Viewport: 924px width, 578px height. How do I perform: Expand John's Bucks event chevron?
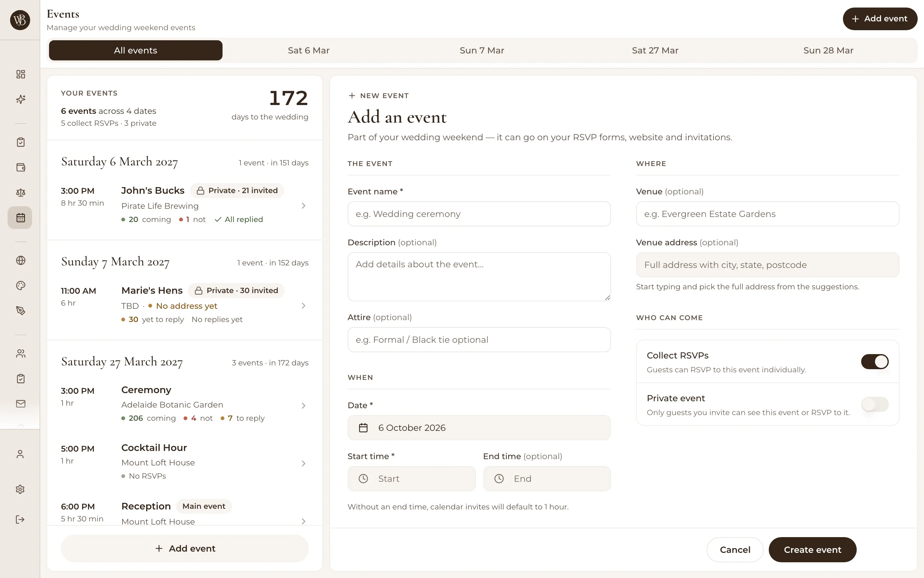303,206
